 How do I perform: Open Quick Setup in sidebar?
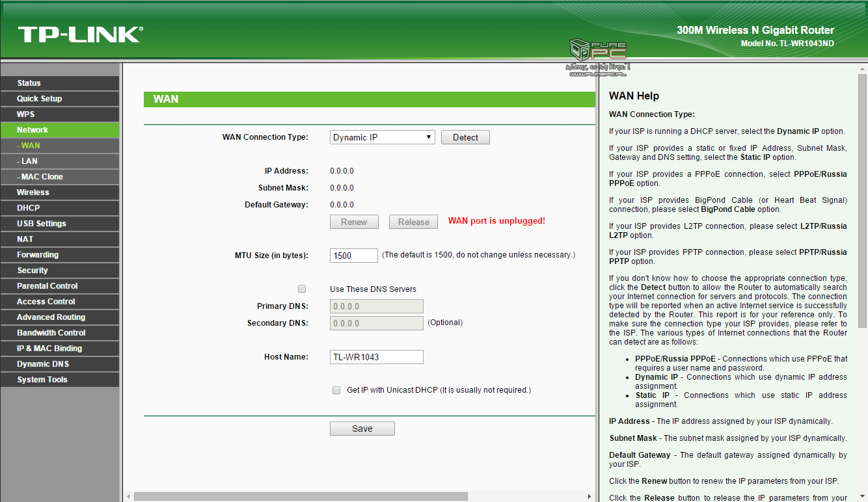(x=60, y=99)
